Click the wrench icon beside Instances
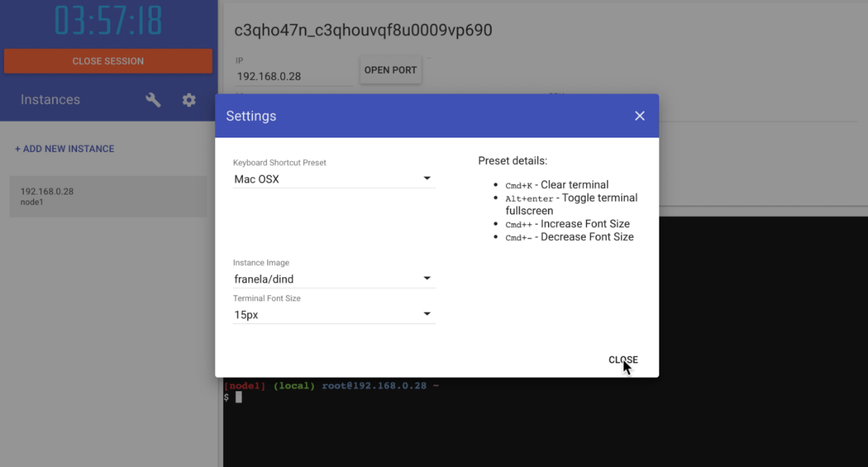 click(x=153, y=100)
